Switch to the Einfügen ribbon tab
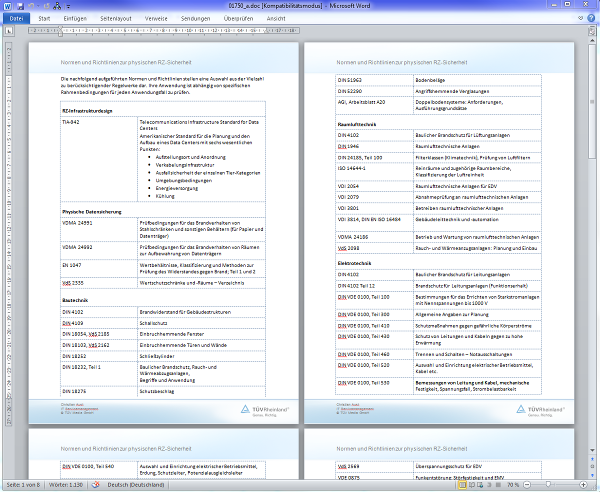The width and height of the screenshot is (600, 492). [74, 18]
